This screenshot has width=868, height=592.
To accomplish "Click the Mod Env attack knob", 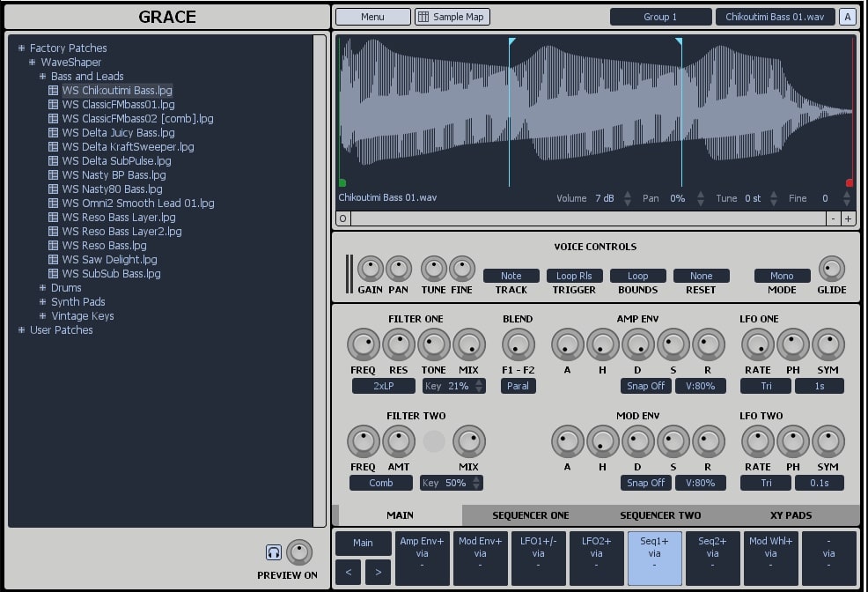I will [568, 441].
